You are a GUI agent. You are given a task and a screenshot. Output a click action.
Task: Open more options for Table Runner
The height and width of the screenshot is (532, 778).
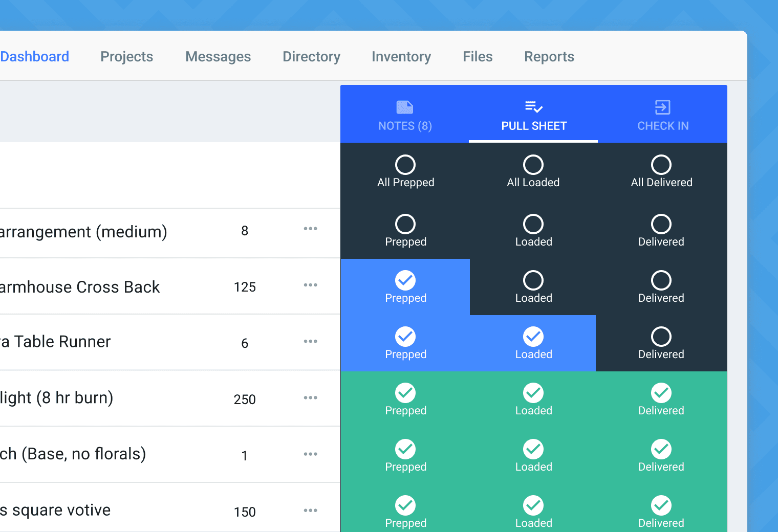310,341
